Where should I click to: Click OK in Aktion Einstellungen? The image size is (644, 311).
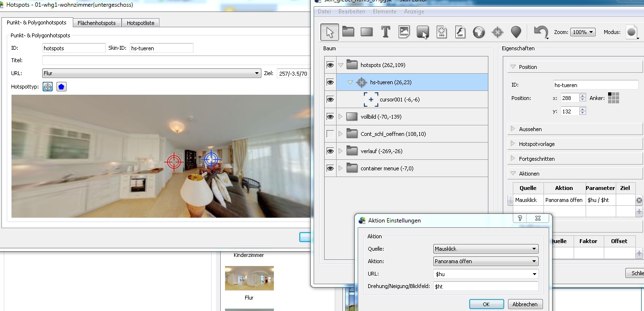point(486,304)
